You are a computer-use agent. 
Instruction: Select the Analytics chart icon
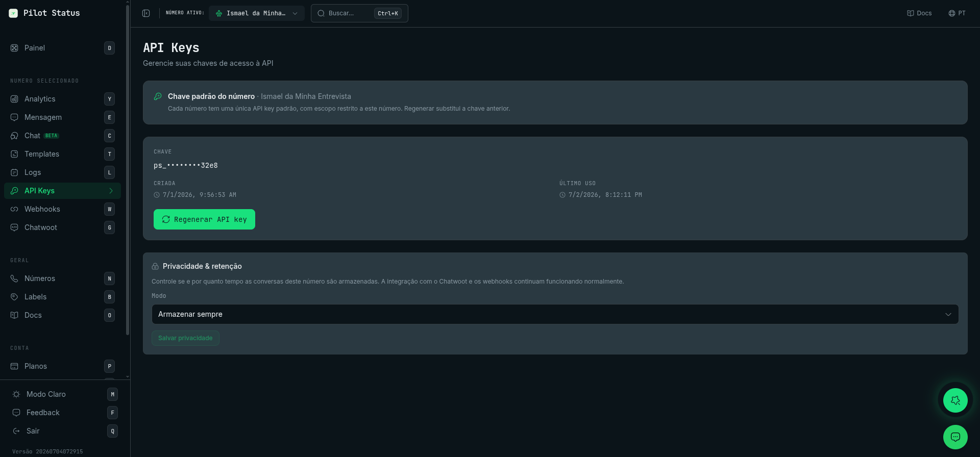(x=14, y=99)
